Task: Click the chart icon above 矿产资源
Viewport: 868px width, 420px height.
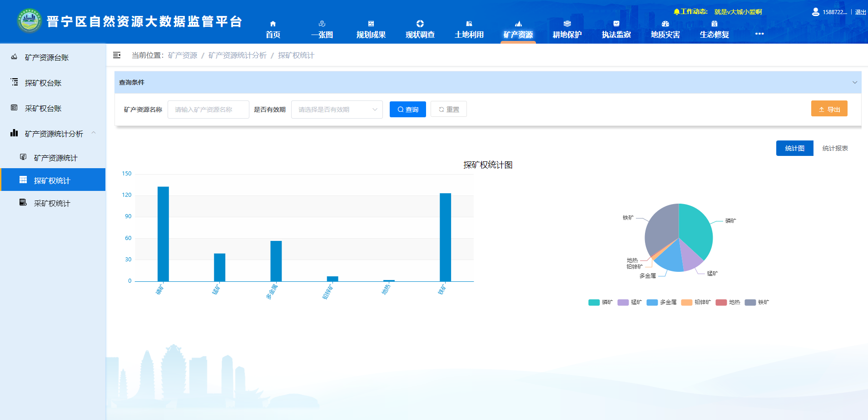Action: 518,24
